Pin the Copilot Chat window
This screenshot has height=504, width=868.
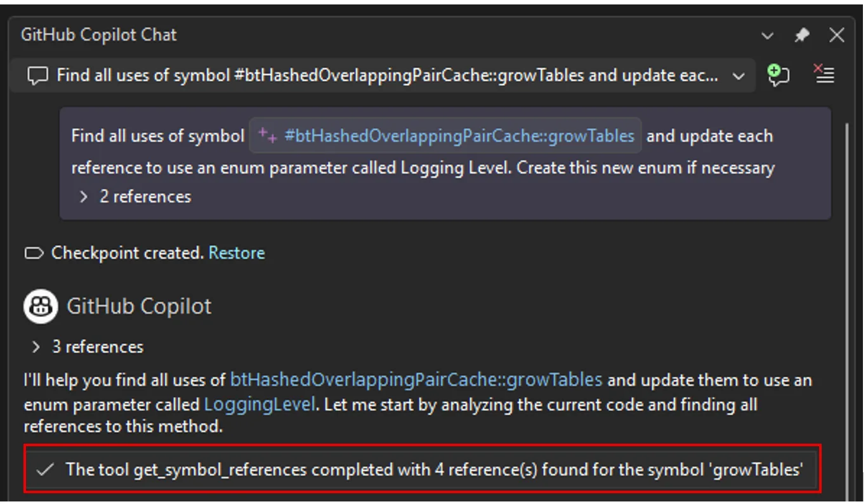point(802,36)
